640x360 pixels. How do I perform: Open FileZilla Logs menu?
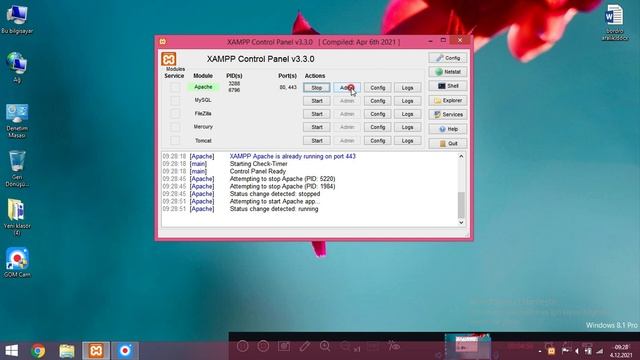coord(407,114)
